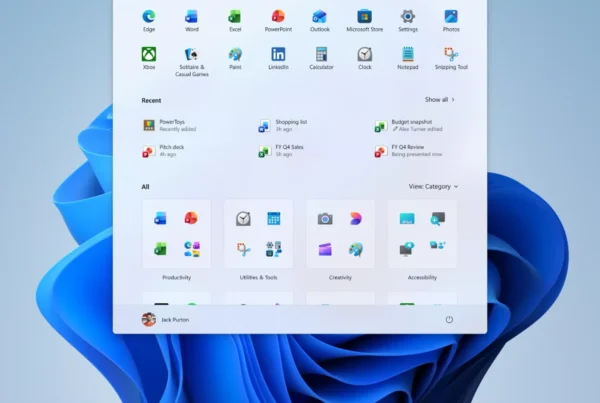Open the Pitch deck presentation

pyautogui.click(x=163, y=151)
